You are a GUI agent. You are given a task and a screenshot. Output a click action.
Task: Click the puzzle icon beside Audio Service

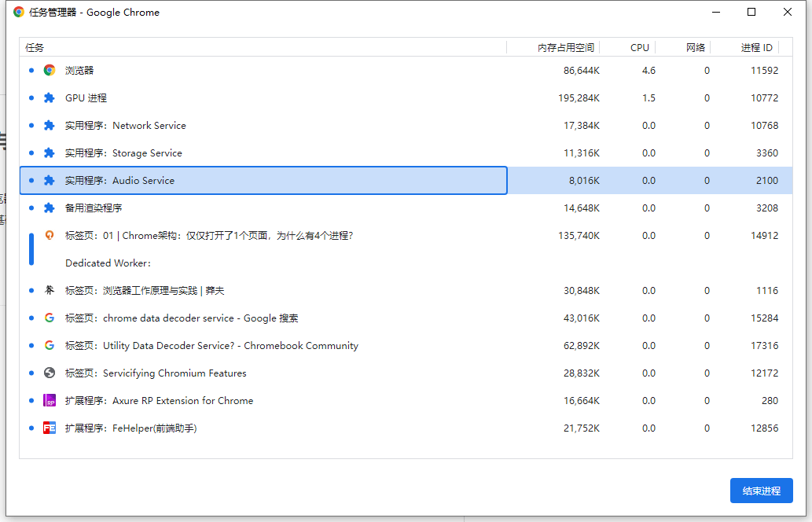tap(50, 180)
